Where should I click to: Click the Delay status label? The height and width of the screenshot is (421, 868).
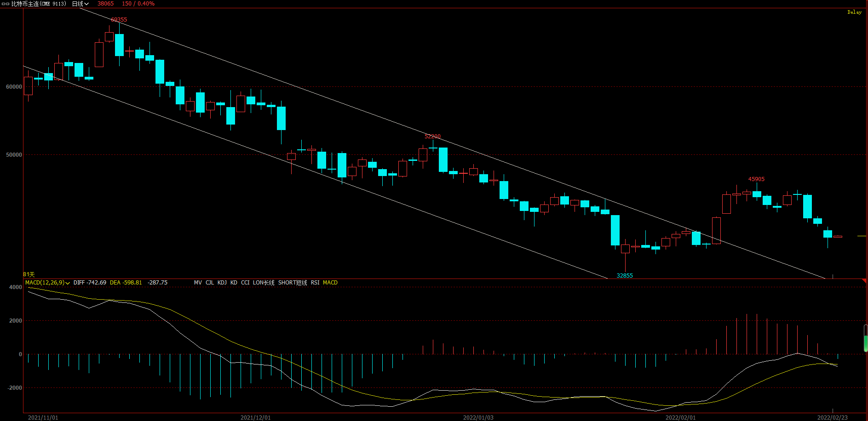(854, 12)
